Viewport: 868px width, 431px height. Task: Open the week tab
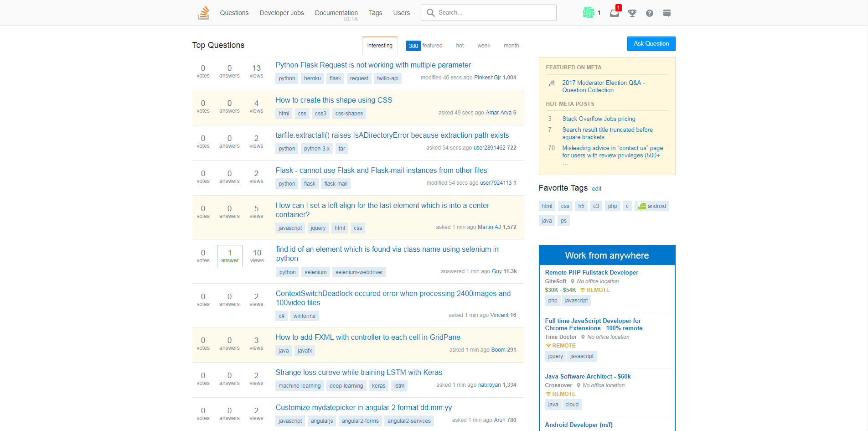(483, 46)
